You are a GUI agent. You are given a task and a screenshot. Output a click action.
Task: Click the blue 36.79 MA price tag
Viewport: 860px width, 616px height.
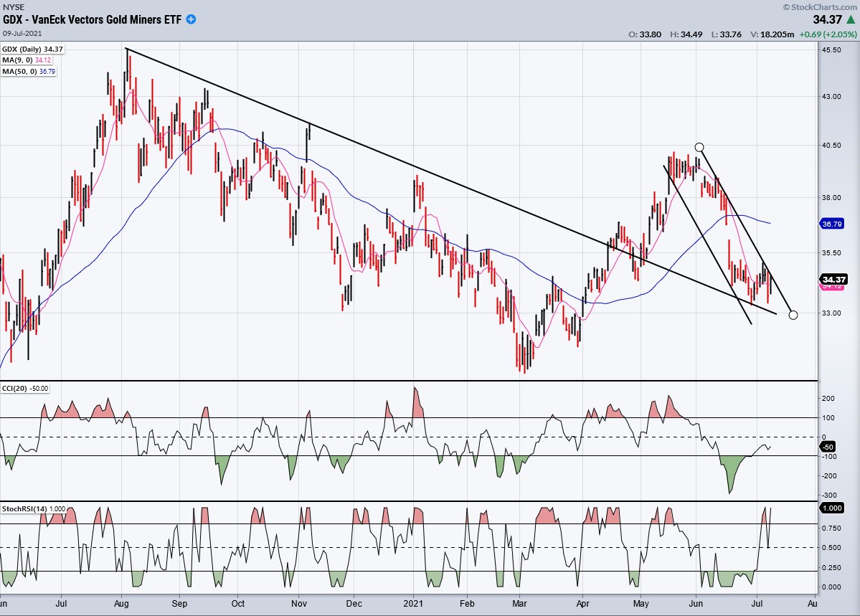pos(832,224)
